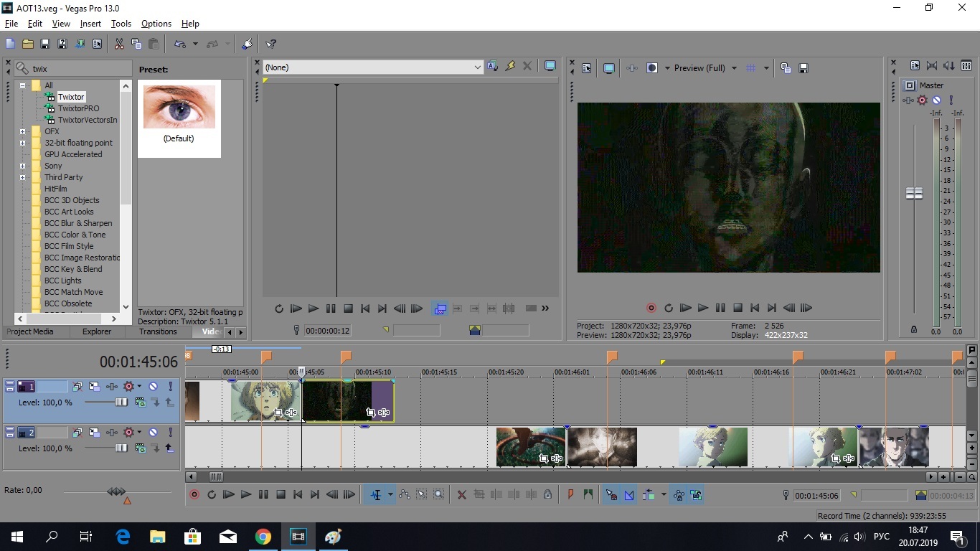Open the Options menu
Screen dimensions: 980x551
(x=156, y=24)
